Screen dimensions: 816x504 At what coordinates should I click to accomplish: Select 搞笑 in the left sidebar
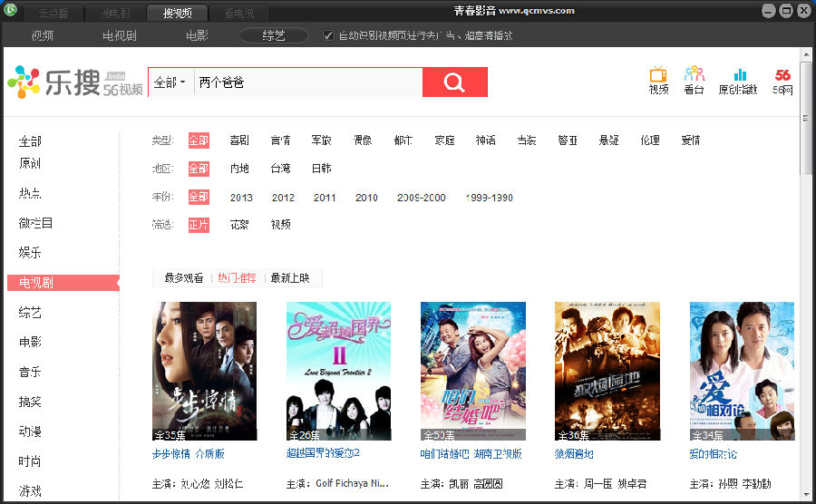tap(30, 402)
